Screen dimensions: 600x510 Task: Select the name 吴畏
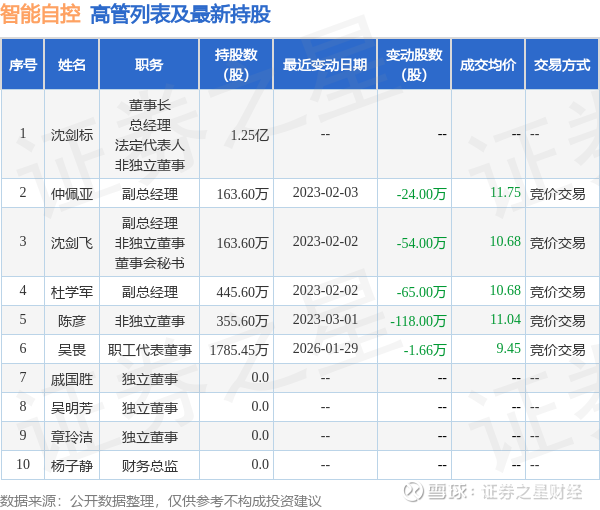pyautogui.click(x=72, y=350)
